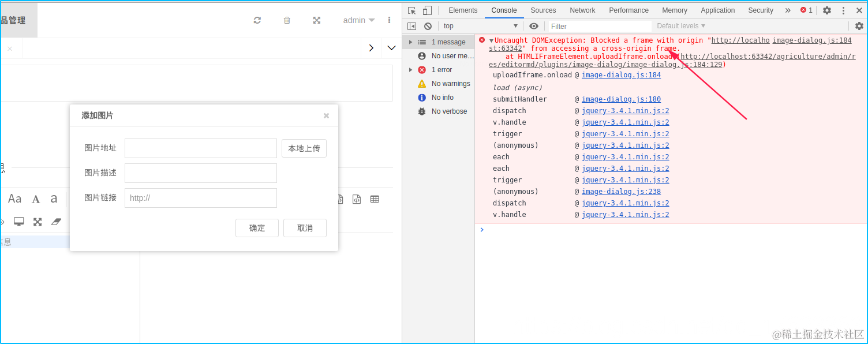The width and height of the screenshot is (868, 344).
Task: Open the Memory tab
Action: [x=675, y=10]
